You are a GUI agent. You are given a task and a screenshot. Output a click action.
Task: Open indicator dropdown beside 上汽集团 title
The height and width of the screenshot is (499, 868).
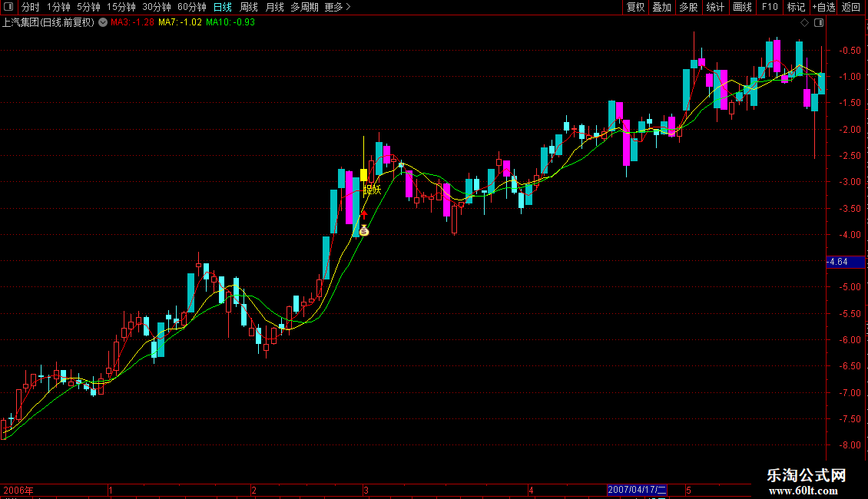103,23
